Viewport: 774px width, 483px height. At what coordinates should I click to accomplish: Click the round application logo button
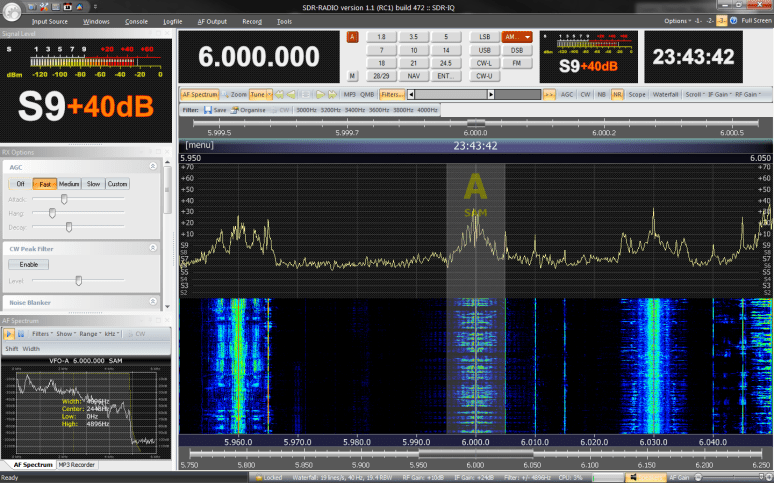[10, 10]
